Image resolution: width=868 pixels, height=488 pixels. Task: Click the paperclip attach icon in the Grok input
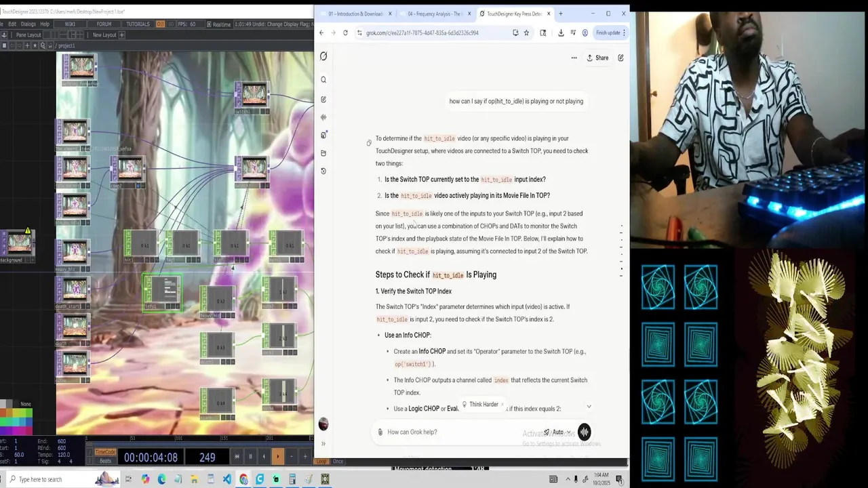point(380,432)
